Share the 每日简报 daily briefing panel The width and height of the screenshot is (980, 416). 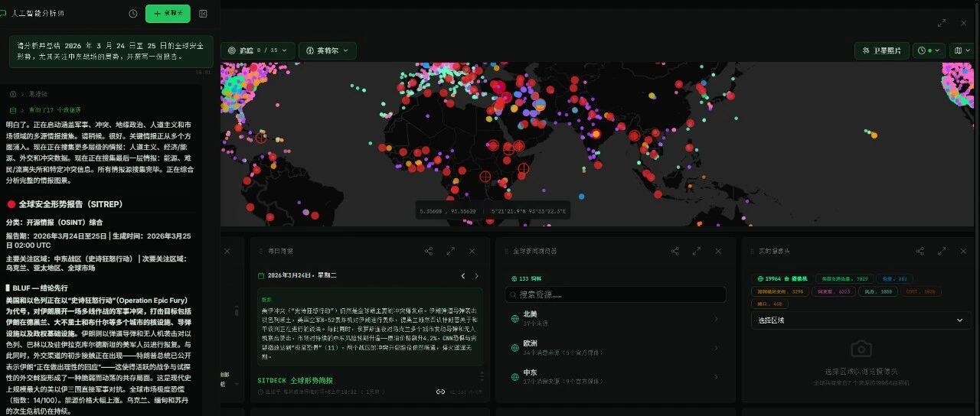click(x=429, y=251)
